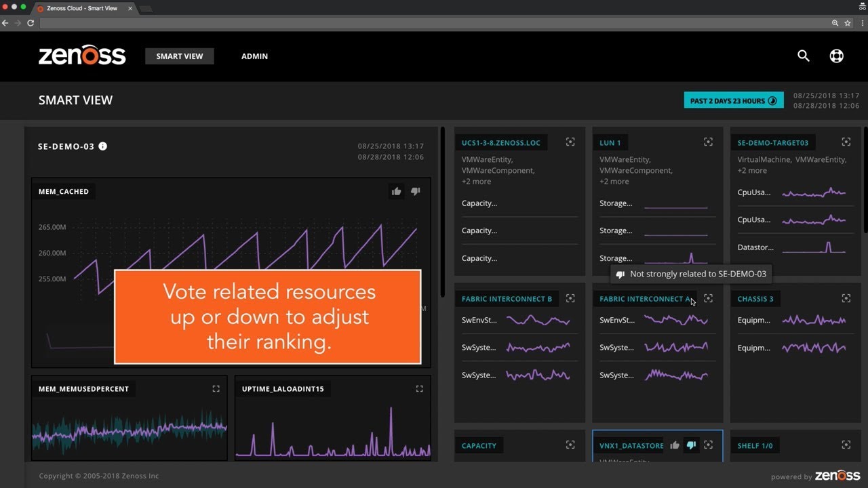This screenshot has height=488, width=868.
Task: Vote MEM_CACHED thumbs down
Action: point(416,191)
